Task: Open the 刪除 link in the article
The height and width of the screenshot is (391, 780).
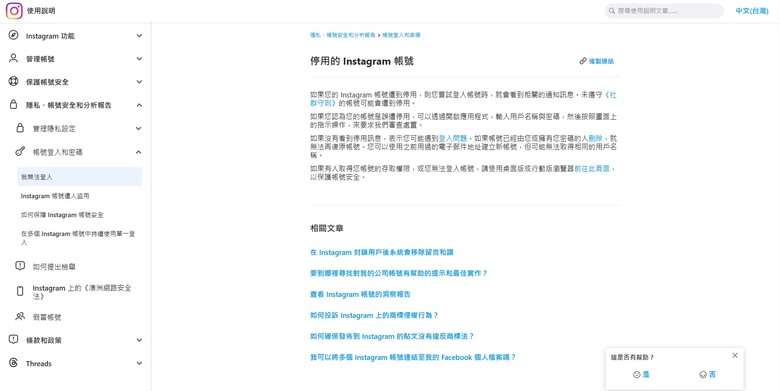Action: pyautogui.click(x=595, y=138)
